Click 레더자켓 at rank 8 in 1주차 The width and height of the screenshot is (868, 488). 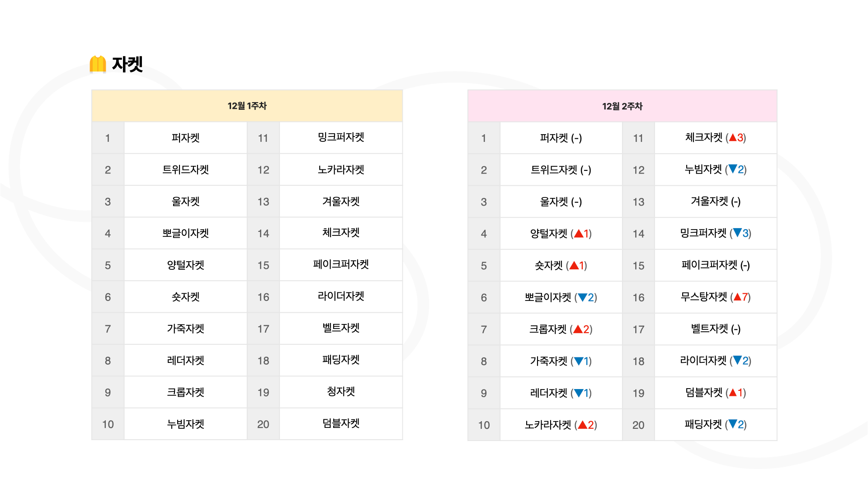point(185,361)
